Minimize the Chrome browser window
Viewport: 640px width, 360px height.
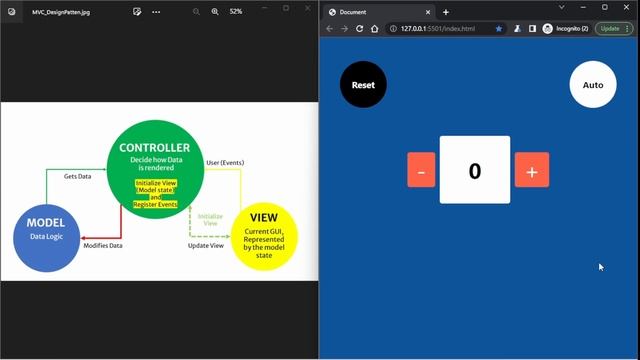583,7
